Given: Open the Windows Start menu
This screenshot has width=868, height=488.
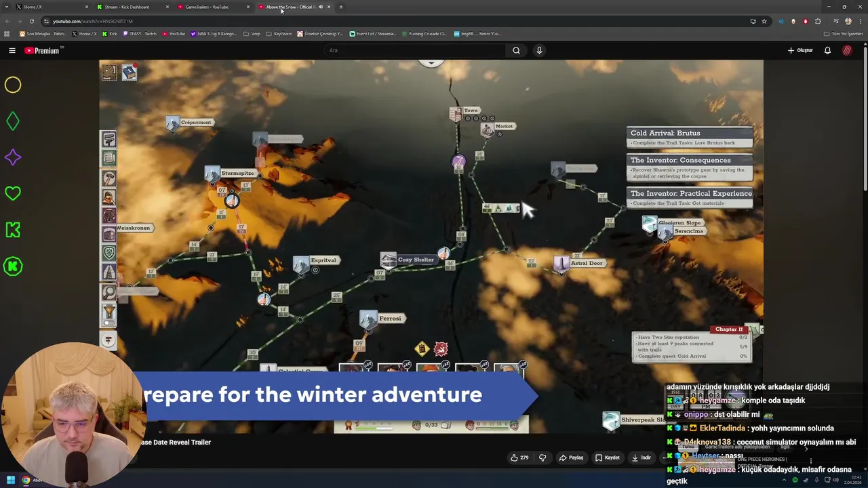Looking at the screenshot, I should click(10, 480).
